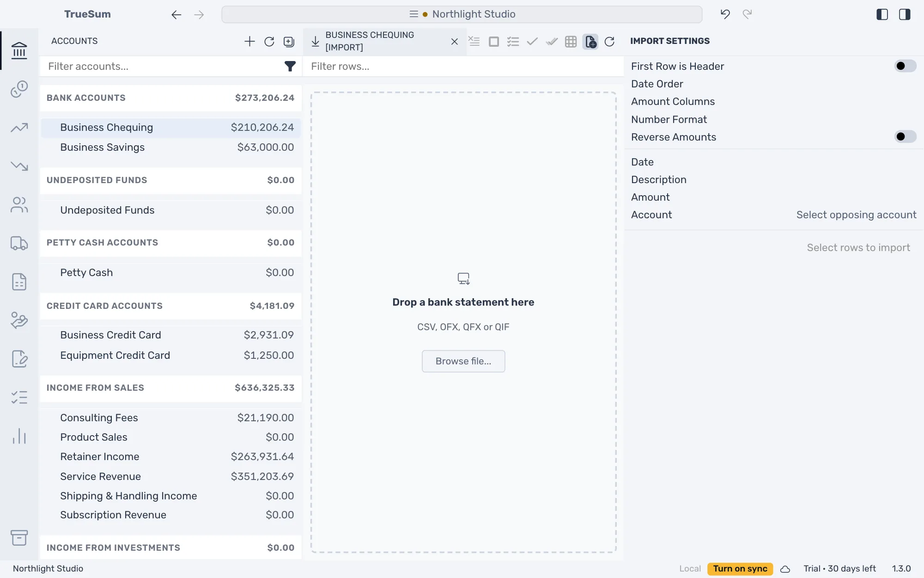Open the delivery truck sidebar icon
The image size is (924, 578).
click(19, 243)
